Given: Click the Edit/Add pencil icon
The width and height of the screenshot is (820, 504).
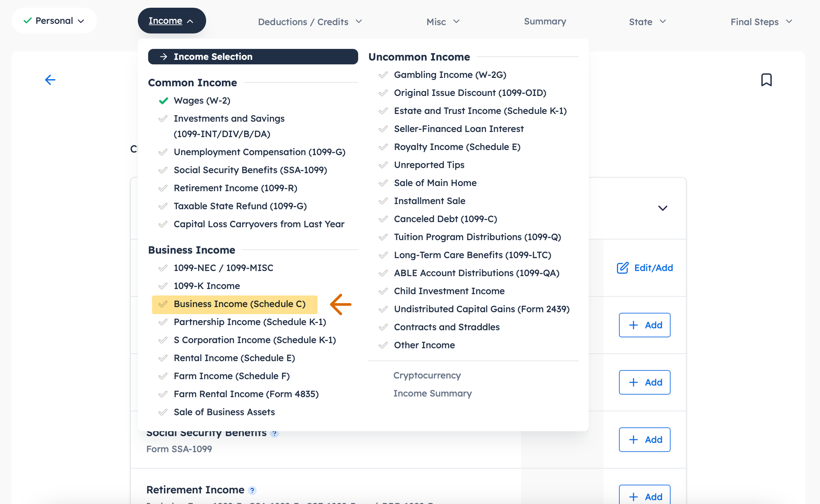Looking at the screenshot, I should tap(623, 268).
